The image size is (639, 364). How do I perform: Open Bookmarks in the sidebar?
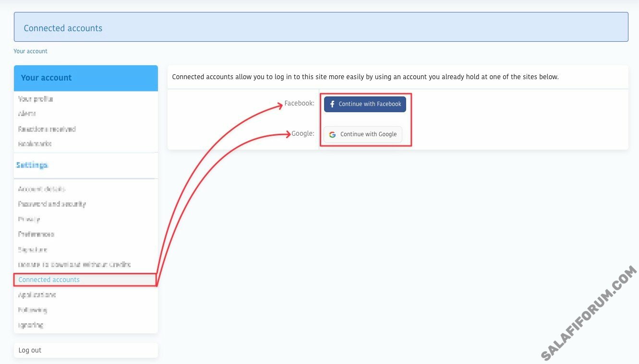[35, 144]
